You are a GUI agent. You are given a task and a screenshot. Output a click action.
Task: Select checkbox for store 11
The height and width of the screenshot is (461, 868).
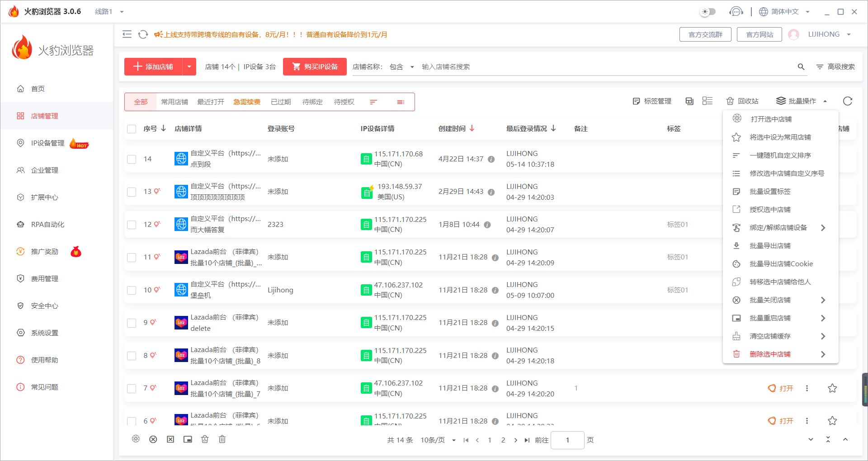coord(132,257)
